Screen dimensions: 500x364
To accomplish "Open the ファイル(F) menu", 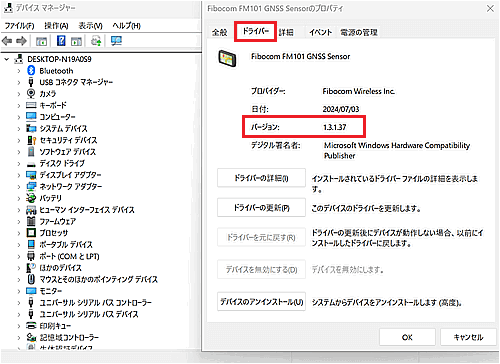I will (20, 26).
